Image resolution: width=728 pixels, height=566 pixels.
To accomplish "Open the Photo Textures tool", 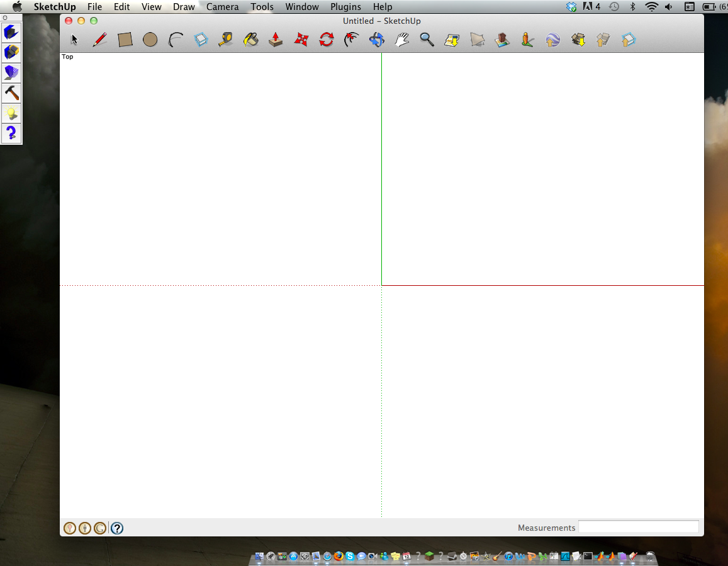I will [x=527, y=40].
